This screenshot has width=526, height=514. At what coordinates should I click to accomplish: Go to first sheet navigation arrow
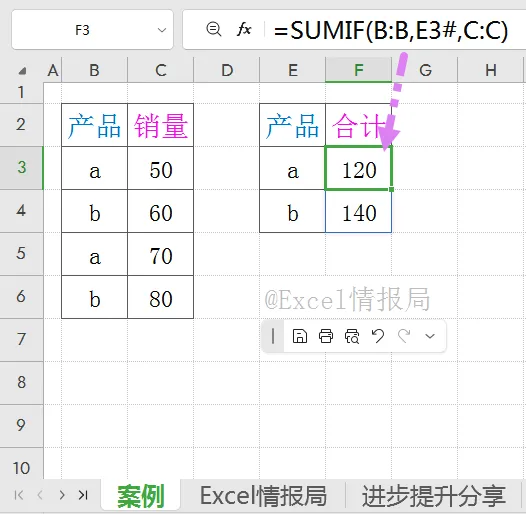[x=19, y=495]
